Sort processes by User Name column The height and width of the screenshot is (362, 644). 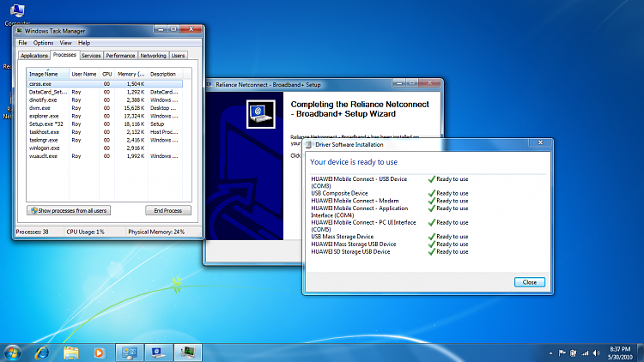[84, 74]
